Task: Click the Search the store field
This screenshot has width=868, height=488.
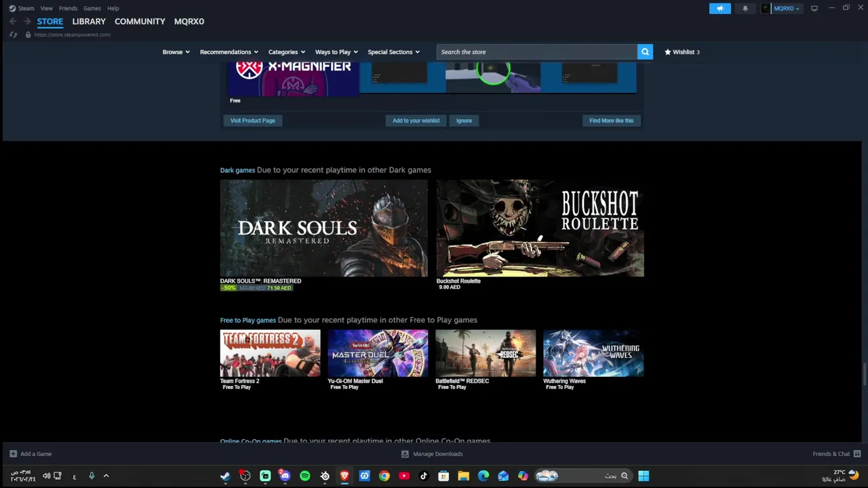Action: 537,52
